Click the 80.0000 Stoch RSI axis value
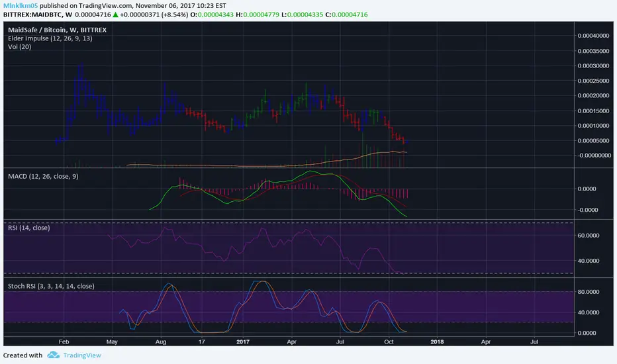 [589, 292]
